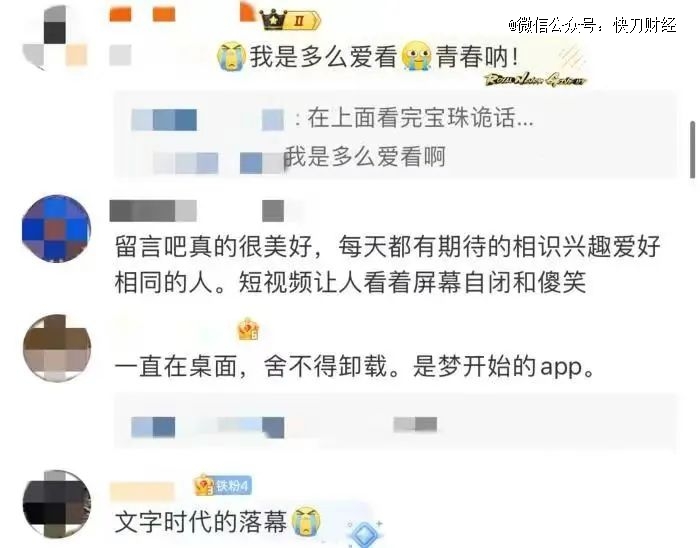Click the crown level II badge
The width and height of the screenshot is (700, 548).
pos(290,20)
